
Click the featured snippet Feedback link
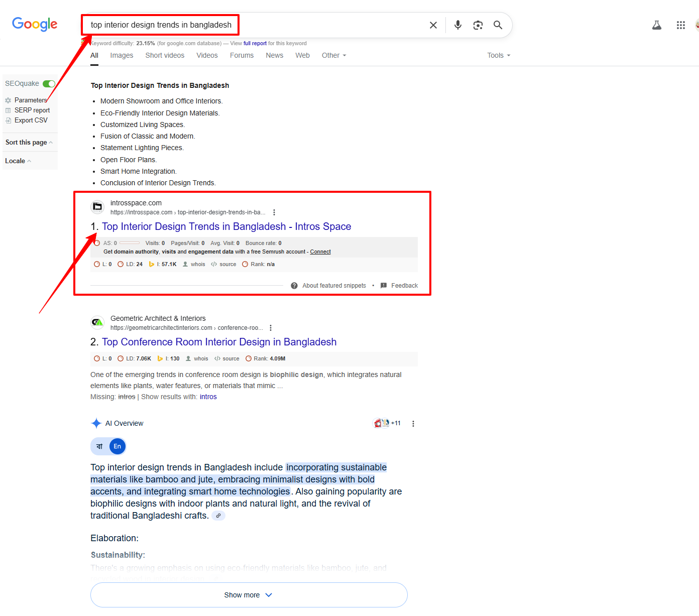pos(399,286)
